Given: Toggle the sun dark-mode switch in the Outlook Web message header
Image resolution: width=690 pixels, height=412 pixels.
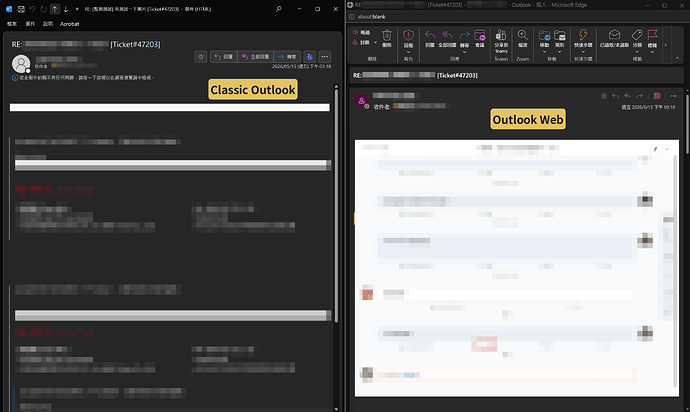Looking at the screenshot, I should click(x=604, y=96).
